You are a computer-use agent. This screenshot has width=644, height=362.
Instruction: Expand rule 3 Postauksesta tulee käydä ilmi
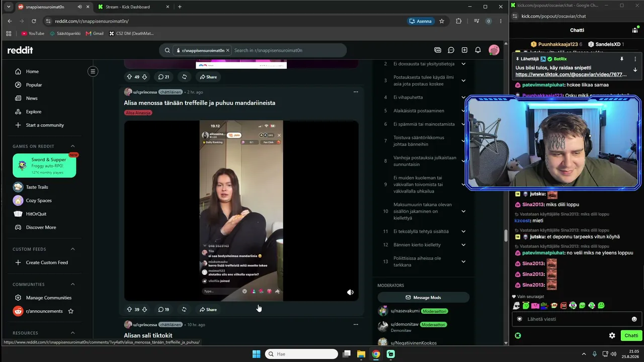click(463, 80)
